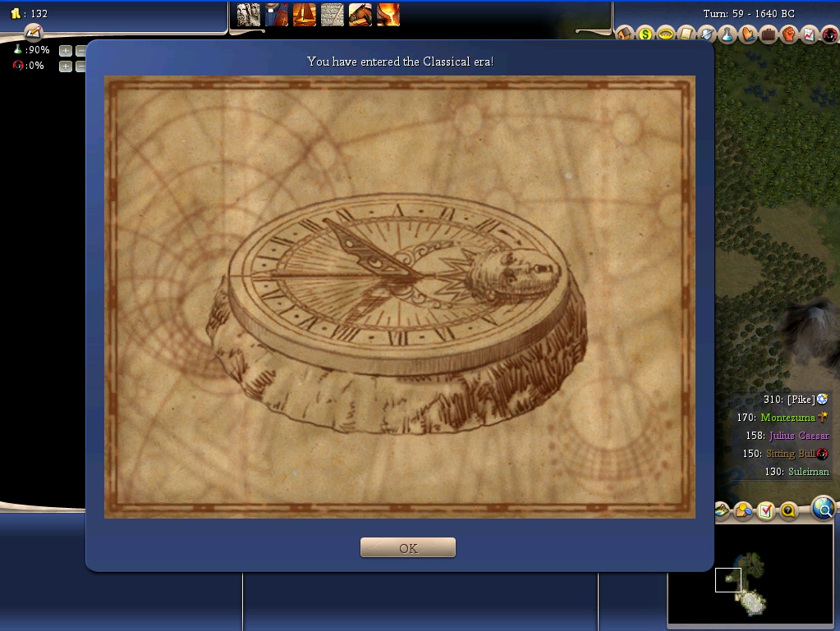This screenshot has height=631, width=840.
Task: Confirm the Classical era popup with OK
Action: click(x=407, y=547)
